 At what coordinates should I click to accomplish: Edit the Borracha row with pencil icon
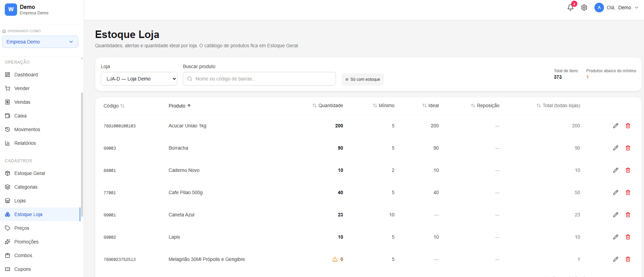tap(616, 148)
